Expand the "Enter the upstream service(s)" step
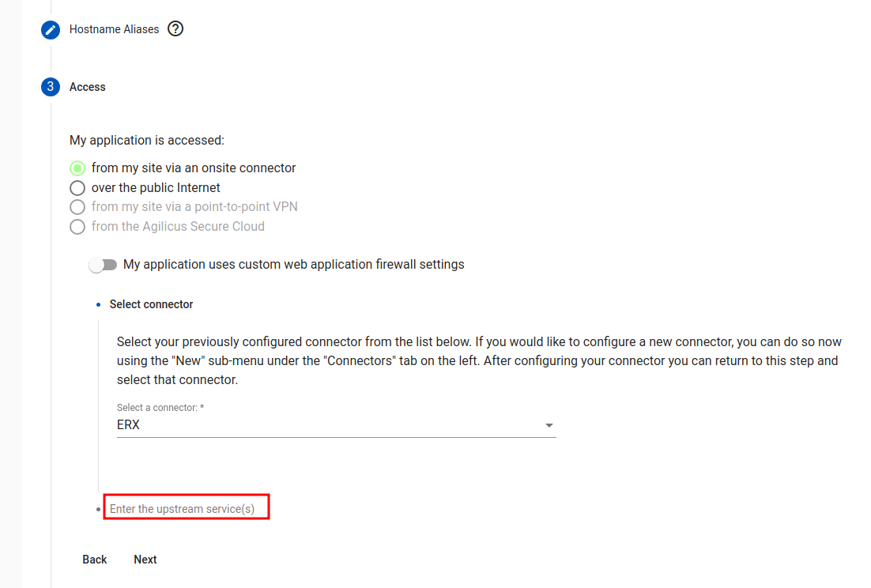The image size is (871, 588). [183, 509]
